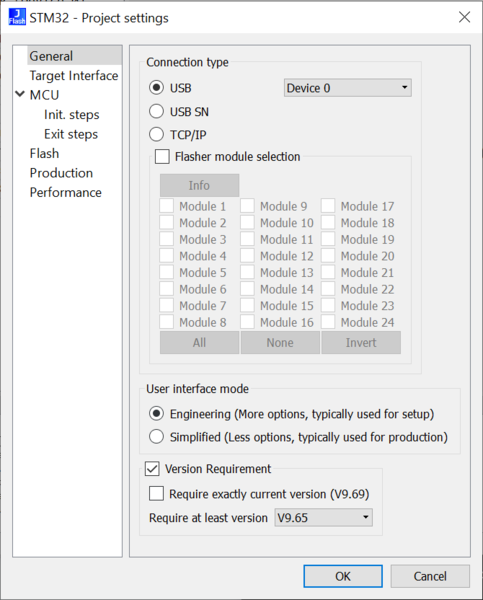
Task: Enable Flasher module selection checkbox
Action: pyautogui.click(x=162, y=157)
